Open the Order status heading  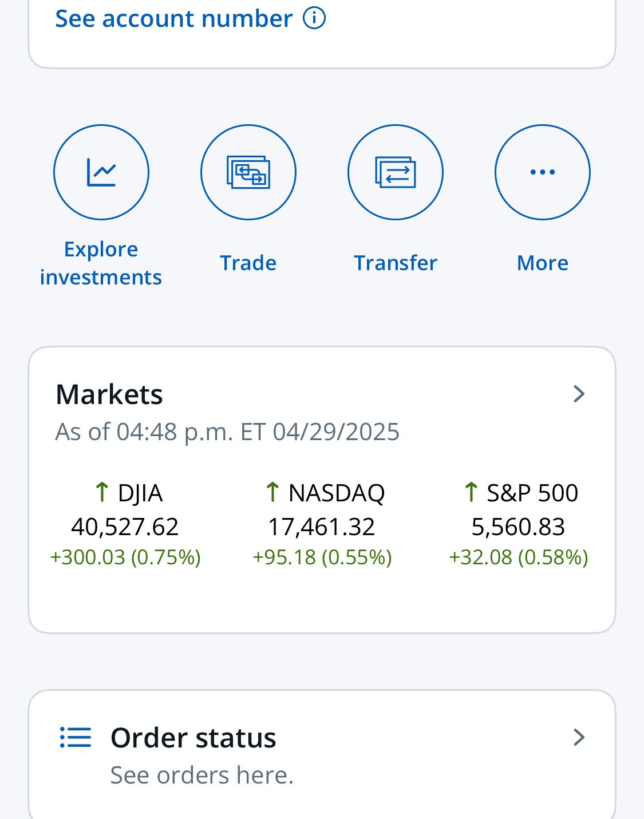(193, 738)
